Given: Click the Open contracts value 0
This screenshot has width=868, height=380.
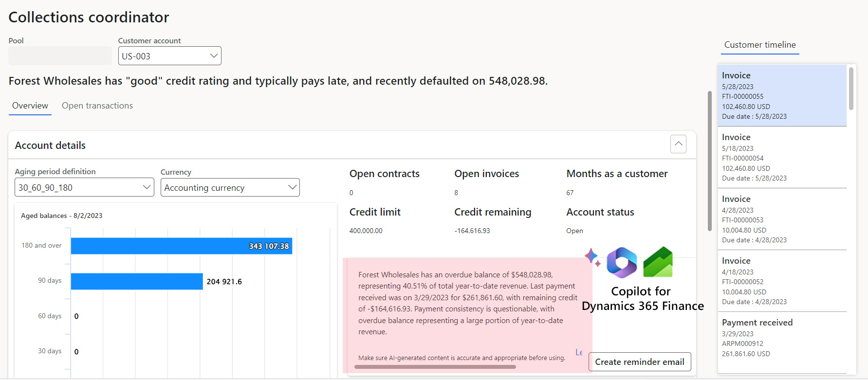Looking at the screenshot, I should pos(351,193).
